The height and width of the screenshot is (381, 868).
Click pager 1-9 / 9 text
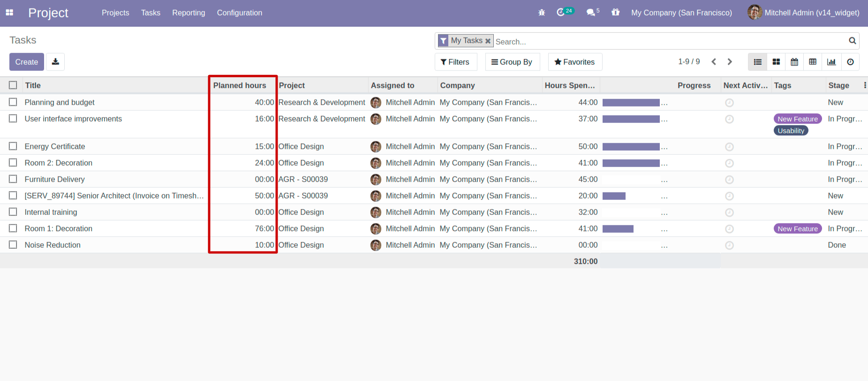point(689,61)
